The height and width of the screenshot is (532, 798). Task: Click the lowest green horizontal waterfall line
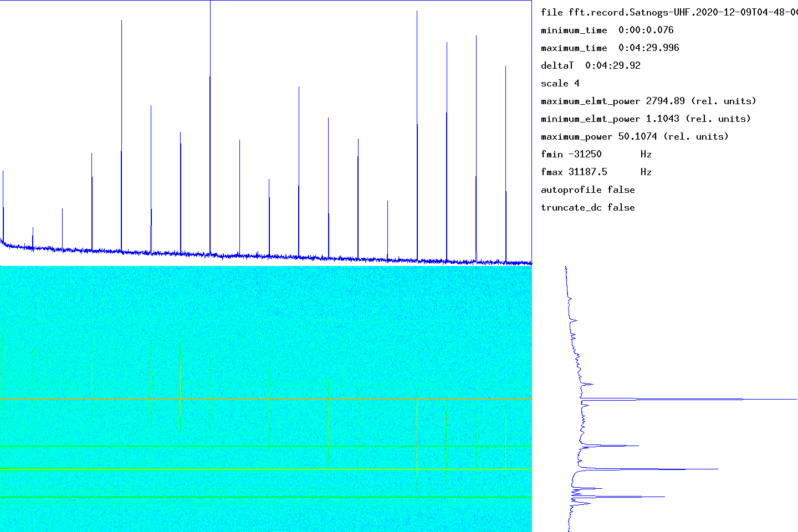(x=266, y=497)
